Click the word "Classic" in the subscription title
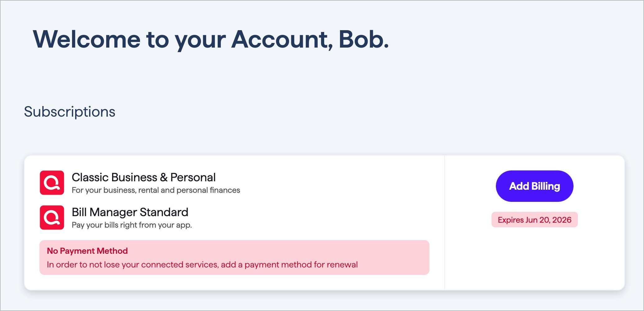 pyautogui.click(x=90, y=177)
